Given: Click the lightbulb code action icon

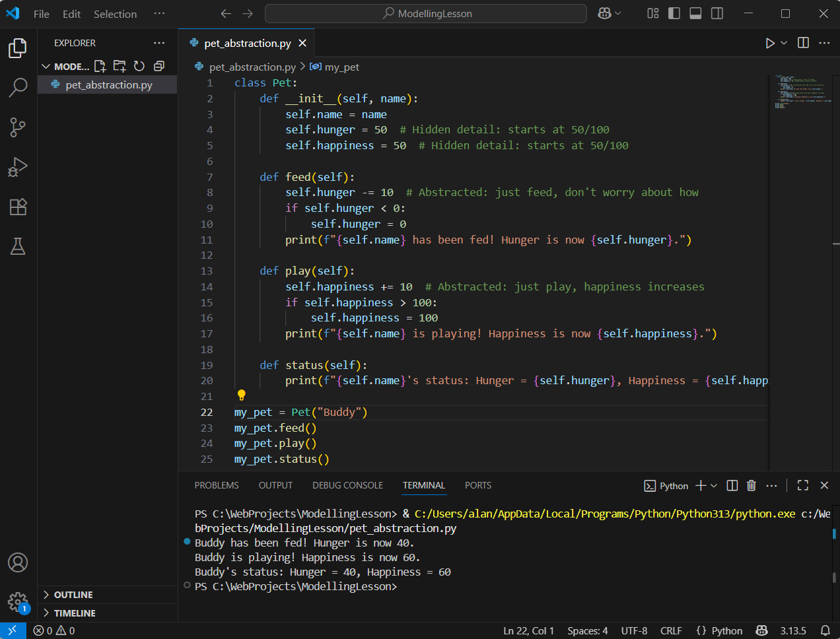Looking at the screenshot, I should coord(242,395).
